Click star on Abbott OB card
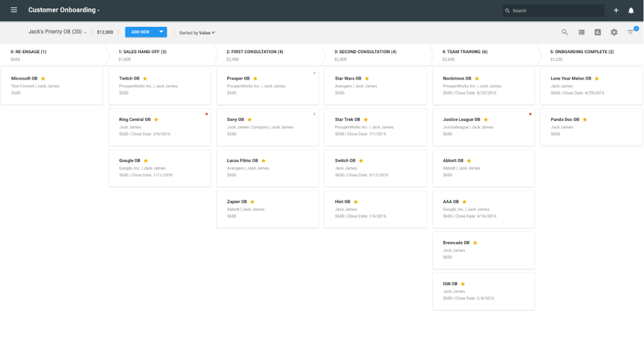644x341 pixels. click(x=469, y=161)
